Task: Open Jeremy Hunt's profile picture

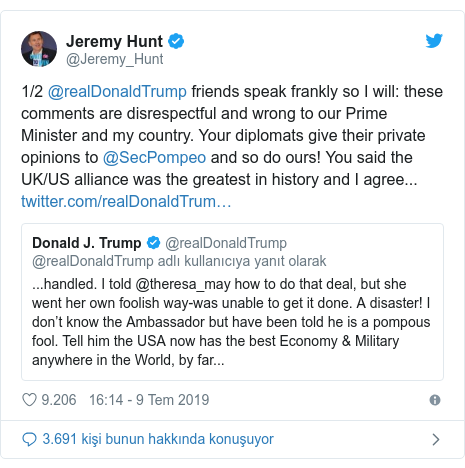Action: [x=39, y=49]
